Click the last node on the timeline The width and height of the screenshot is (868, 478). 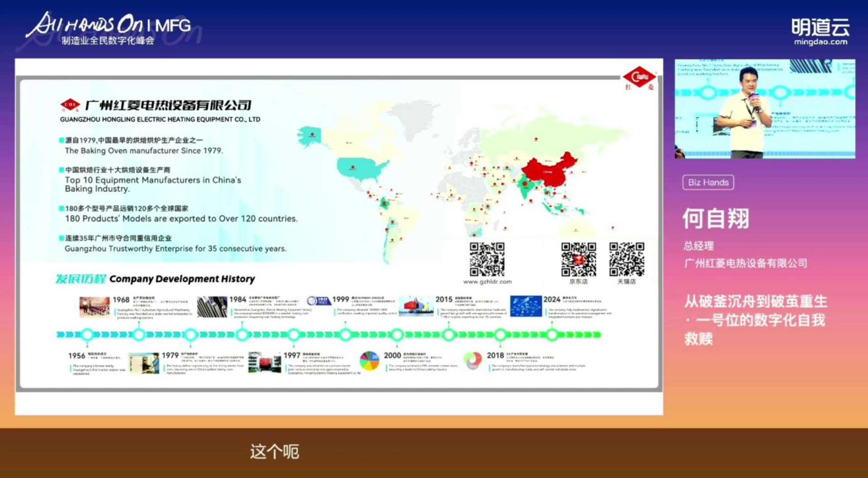(x=552, y=335)
